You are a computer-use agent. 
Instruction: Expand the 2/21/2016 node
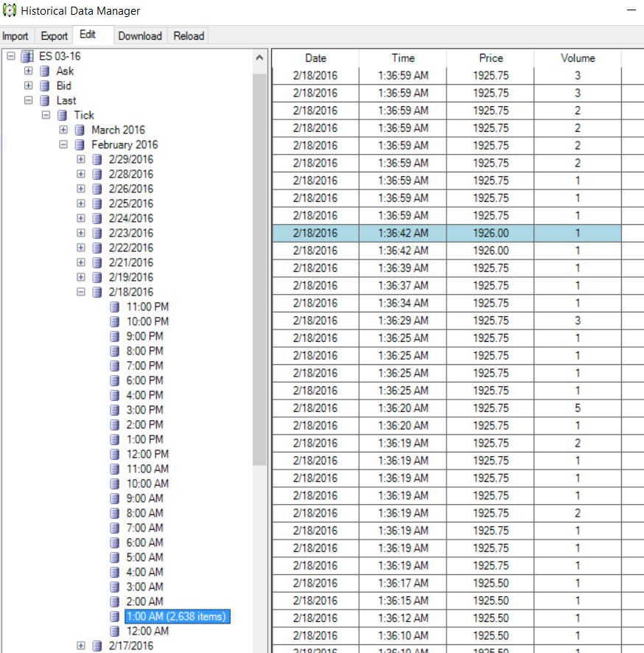tap(81, 262)
